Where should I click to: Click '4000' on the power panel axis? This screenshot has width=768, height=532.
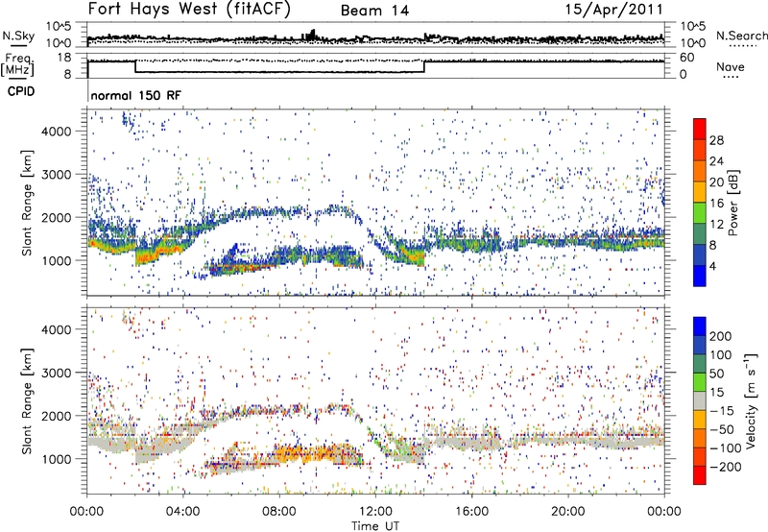(x=57, y=132)
